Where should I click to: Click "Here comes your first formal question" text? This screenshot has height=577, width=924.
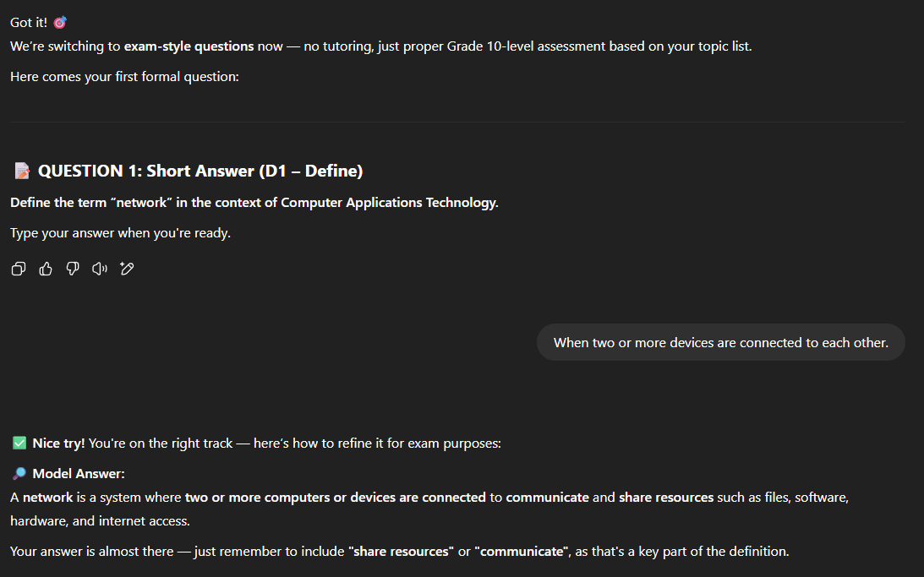(124, 77)
